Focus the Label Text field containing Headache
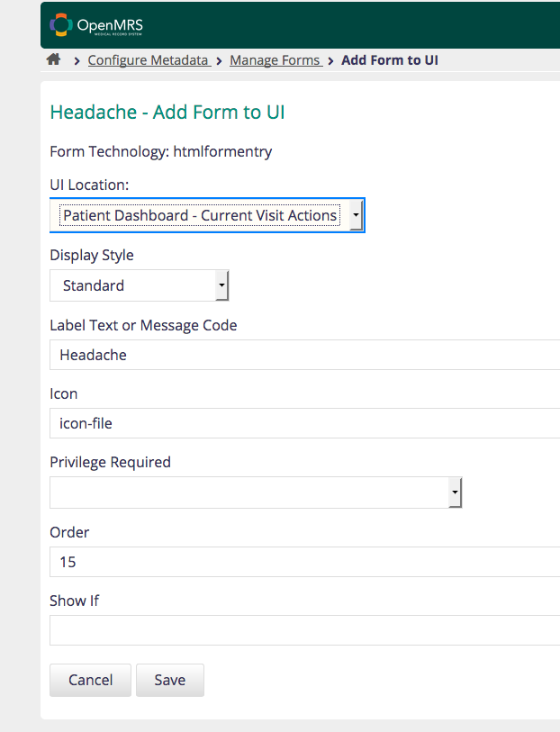The width and height of the screenshot is (560, 732). (x=304, y=355)
